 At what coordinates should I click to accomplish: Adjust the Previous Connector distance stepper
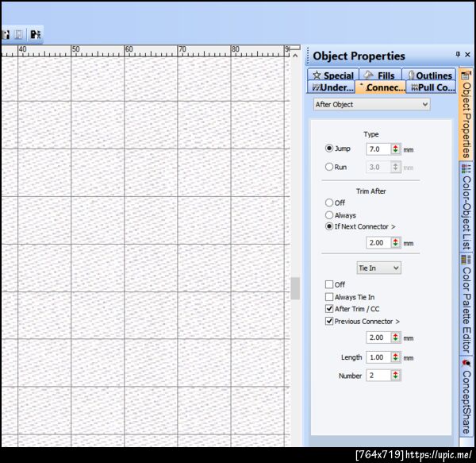pyautogui.click(x=396, y=338)
